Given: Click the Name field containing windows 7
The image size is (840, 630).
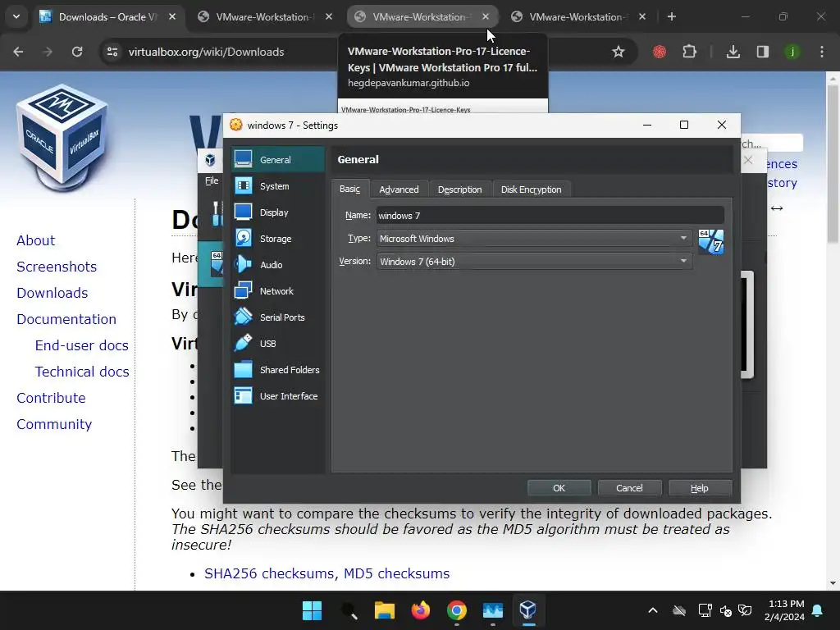Looking at the screenshot, I should coord(550,216).
